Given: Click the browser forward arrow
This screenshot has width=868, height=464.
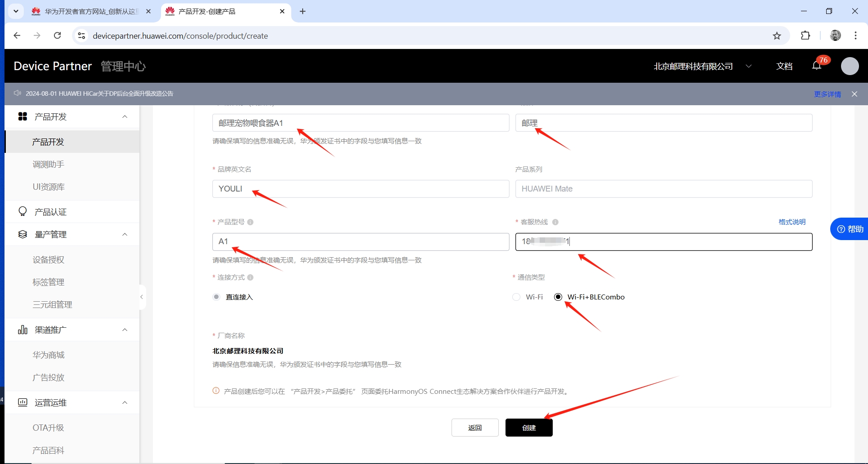Looking at the screenshot, I should pyautogui.click(x=37, y=36).
